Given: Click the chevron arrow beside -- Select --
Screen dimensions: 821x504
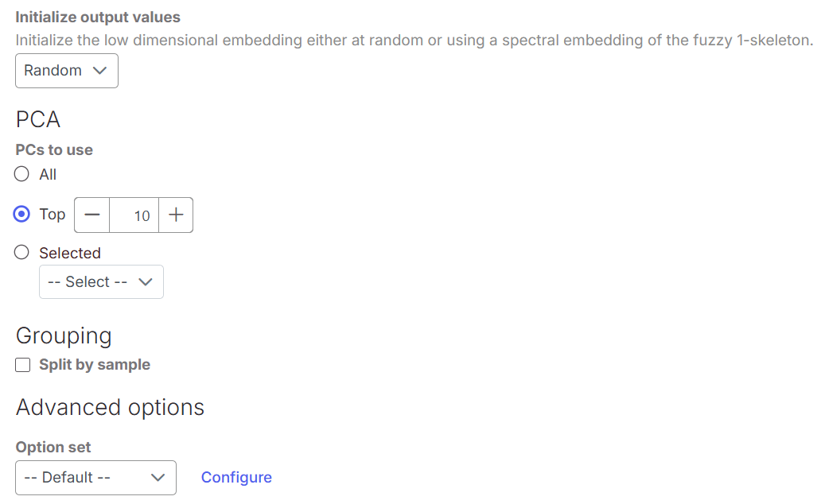Looking at the screenshot, I should 145,282.
